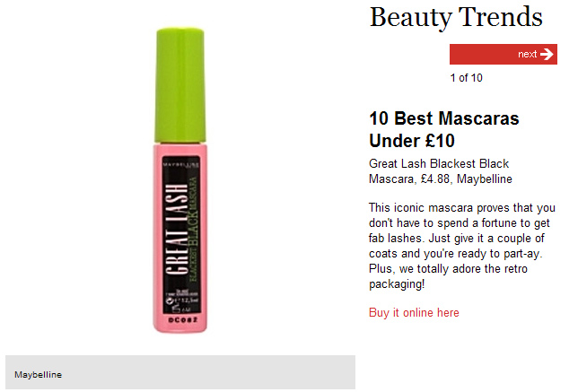Screen dimensions: 578x392
Task: Click '10 Best Mascaras Under £10' title
Action: 443,130
